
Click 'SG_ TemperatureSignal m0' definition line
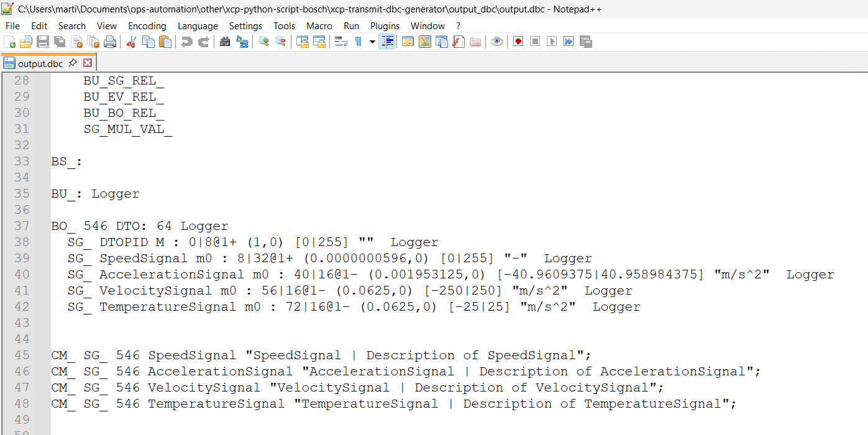pos(354,307)
